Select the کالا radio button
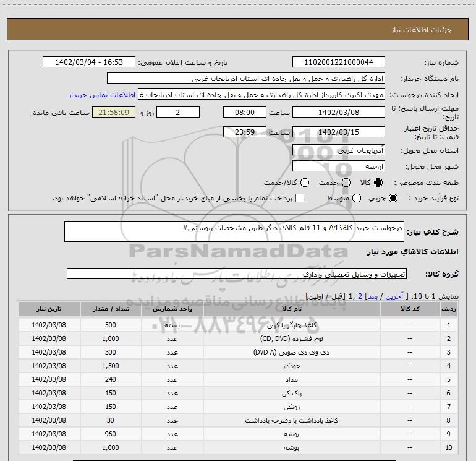Image resolution: width=476 pixels, height=461 pixels. [x=378, y=183]
